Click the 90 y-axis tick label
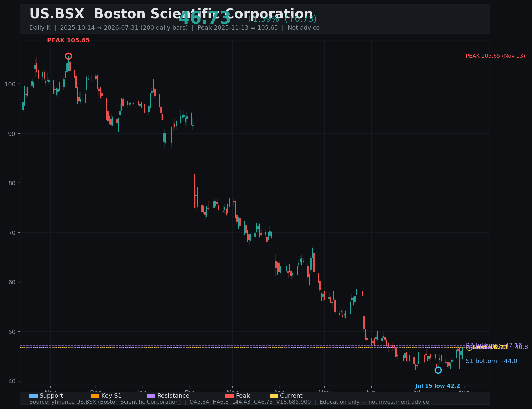532x409 pixels. (x=12, y=134)
